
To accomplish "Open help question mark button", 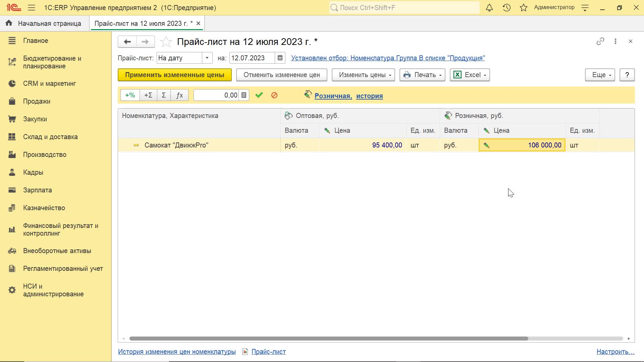I will (x=627, y=75).
